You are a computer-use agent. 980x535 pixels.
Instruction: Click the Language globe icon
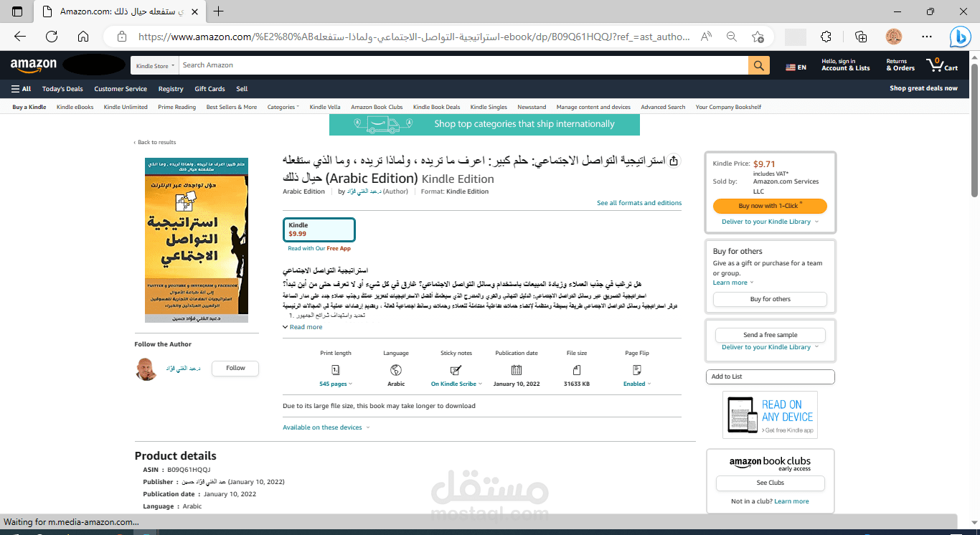(396, 370)
